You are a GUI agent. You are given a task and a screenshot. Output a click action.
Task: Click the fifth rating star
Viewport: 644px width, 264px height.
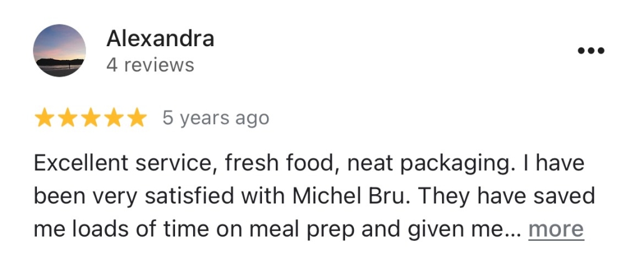(136, 118)
